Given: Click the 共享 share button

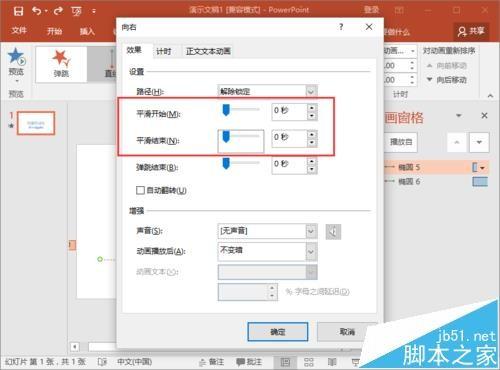Looking at the screenshot, I should pyautogui.click(x=471, y=32).
